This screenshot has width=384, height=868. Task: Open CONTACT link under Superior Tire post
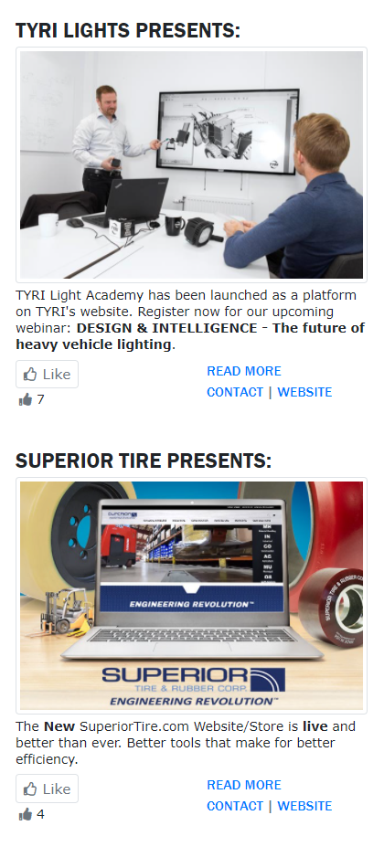[235, 806]
